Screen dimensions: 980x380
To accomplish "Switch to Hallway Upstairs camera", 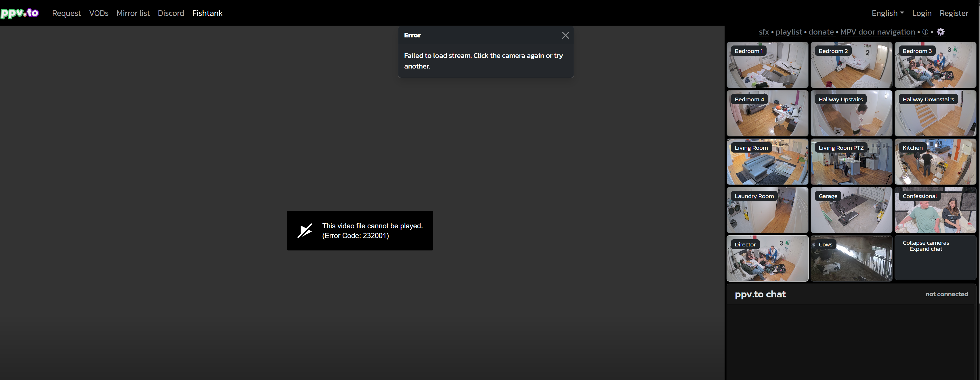I will tap(851, 113).
